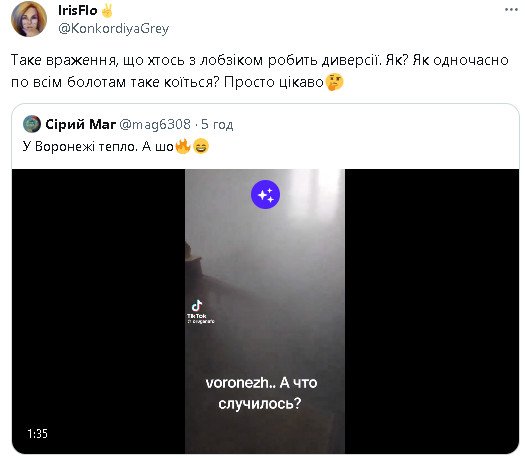
Task: Click the 5 год timestamp
Action: 217,125
